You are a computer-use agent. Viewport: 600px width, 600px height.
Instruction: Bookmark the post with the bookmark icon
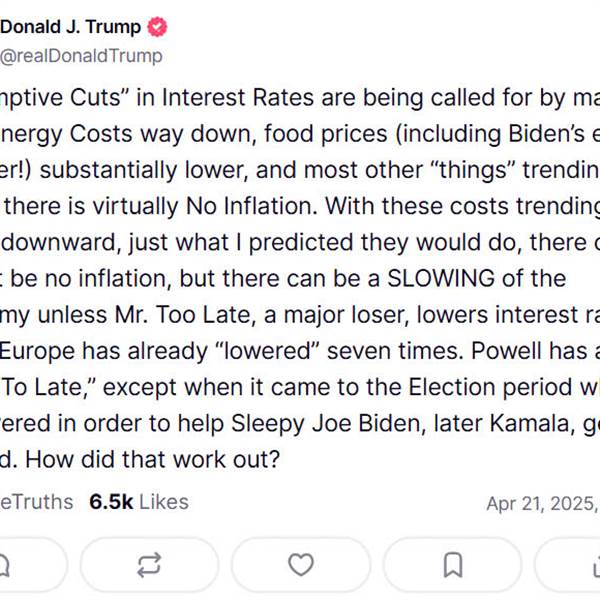point(453,565)
